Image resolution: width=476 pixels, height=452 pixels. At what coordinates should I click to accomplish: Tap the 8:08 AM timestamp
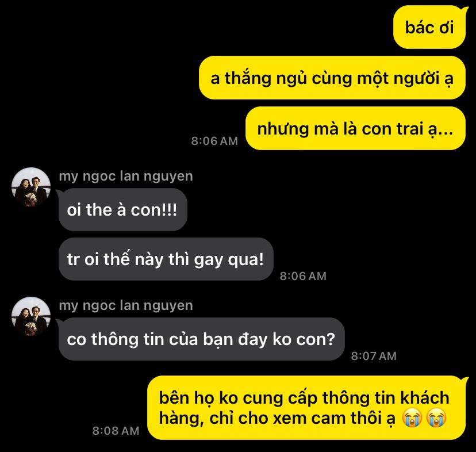click(116, 431)
